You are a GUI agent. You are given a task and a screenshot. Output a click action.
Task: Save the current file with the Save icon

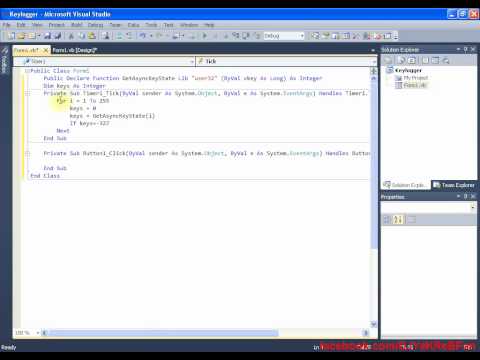click(x=47, y=36)
